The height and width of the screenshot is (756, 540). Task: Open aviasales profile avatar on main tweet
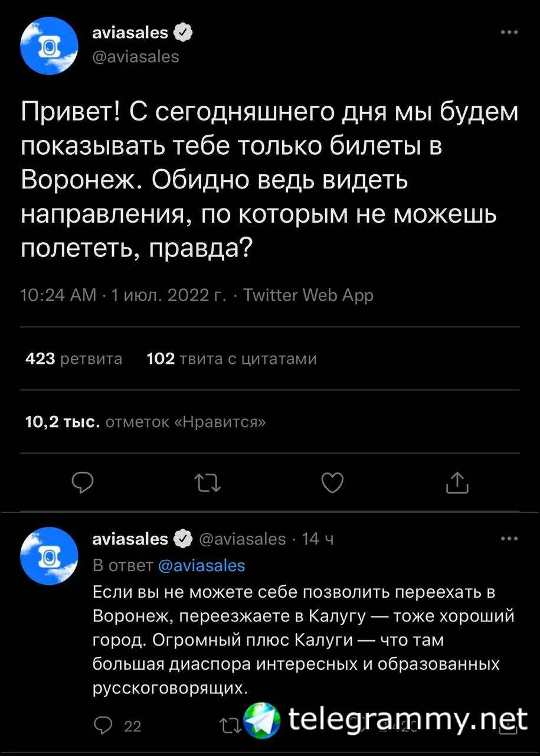pyautogui.click(x=50, y=46)
